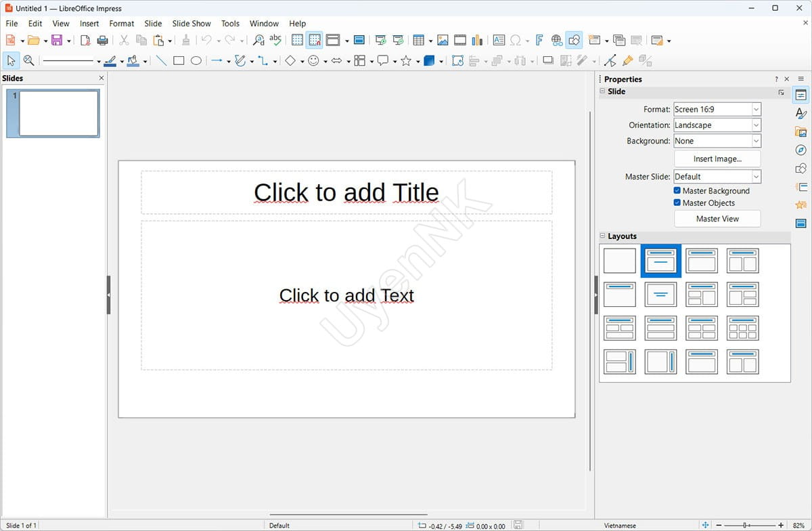The width and height of the screenshot is (812, 531).
Task: Close the Slides panel
Action: point(101,79)
